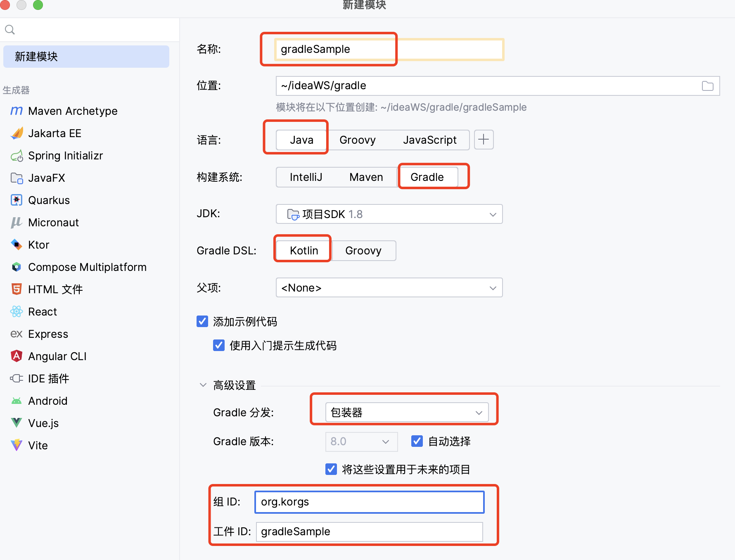
Task: Switch language to Groovy
Action: click(x=357, y=140)
